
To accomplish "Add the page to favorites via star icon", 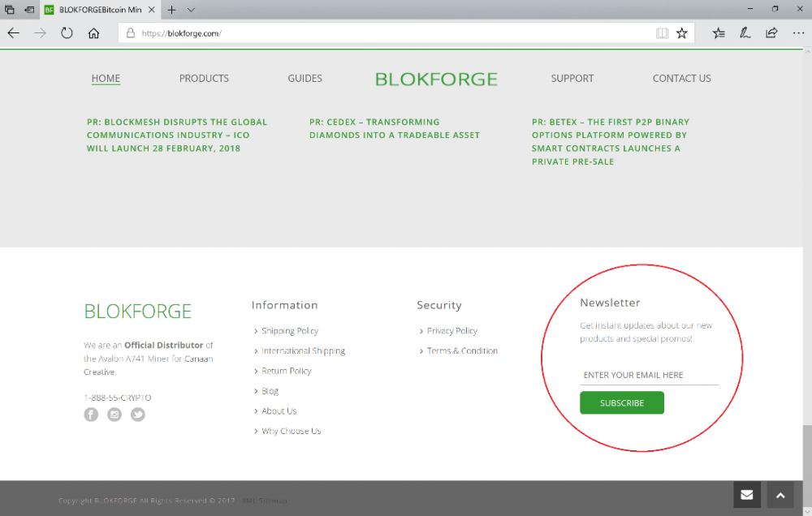I will tap(681, 32).
